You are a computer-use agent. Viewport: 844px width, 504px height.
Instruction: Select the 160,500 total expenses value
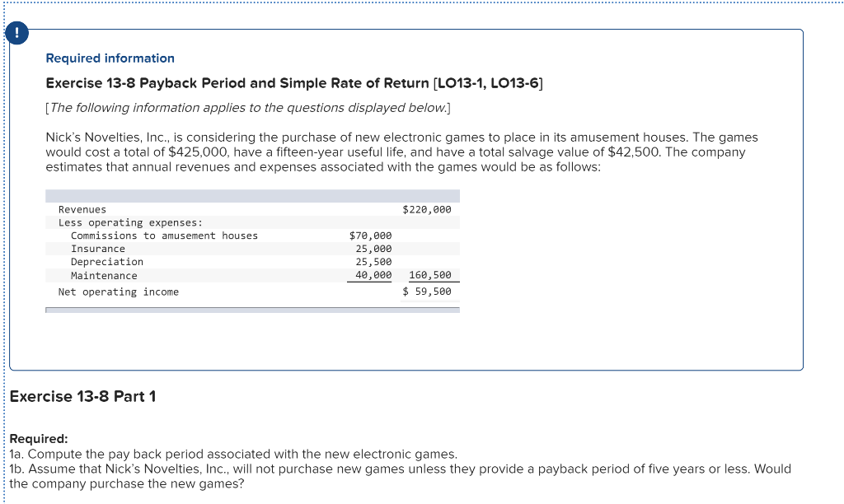[x=430, y=275]
